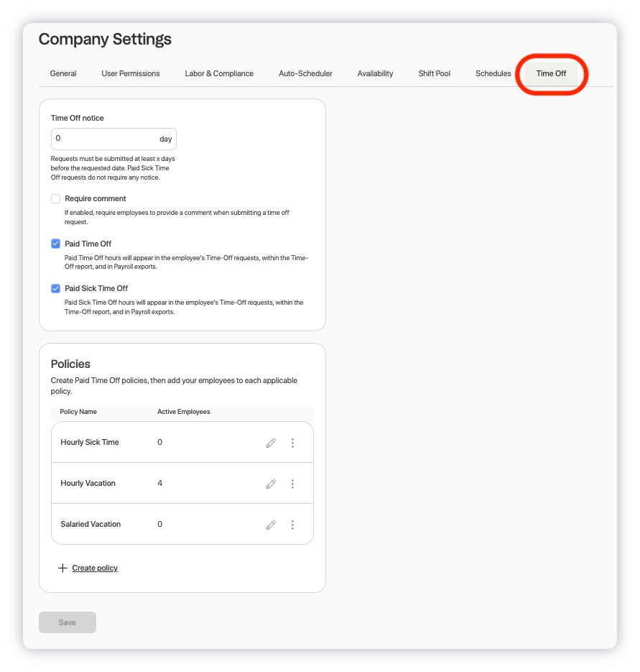640x672 pixels.
Task: Click the Create policy link
Action: coord(95,568)
